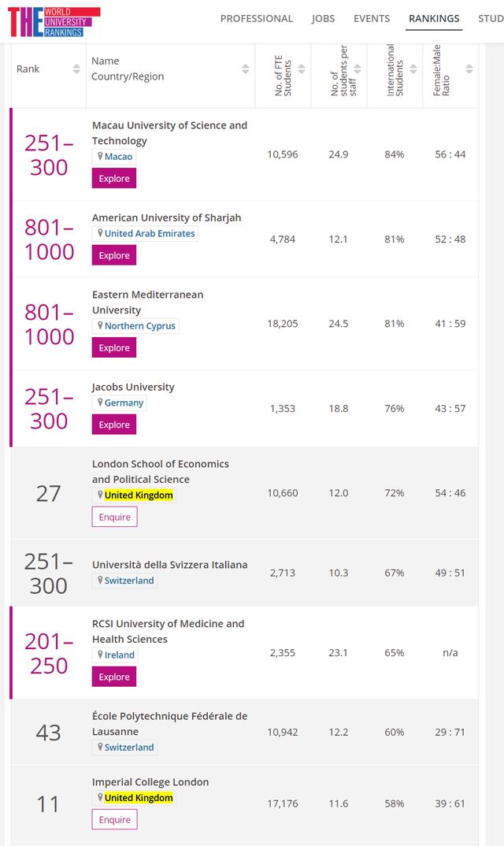Viewport: 504px width, 846px height.
Task: Explore Macau University of Science and Technology
Action: pyautogui.click(x=113, y=178)
